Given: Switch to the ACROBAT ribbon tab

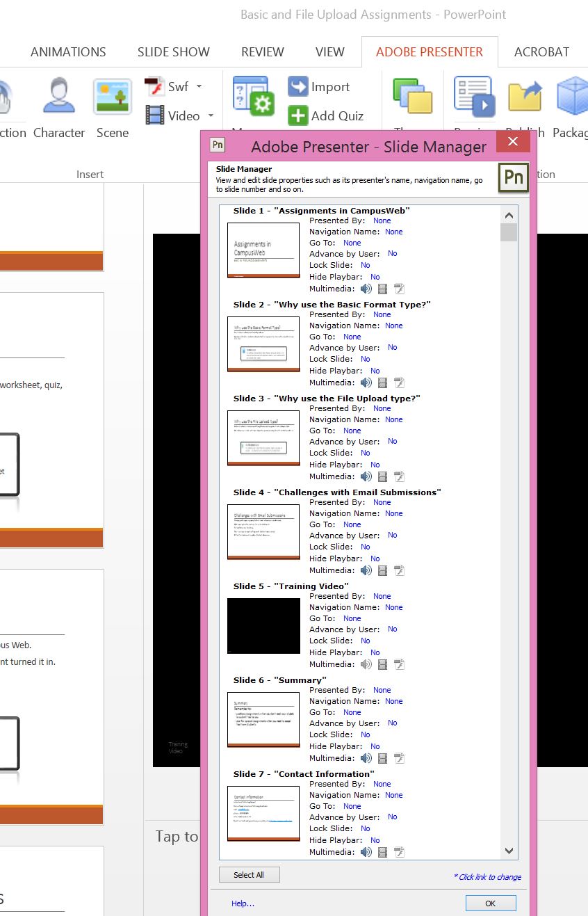Looking at the screenshot, I should [543, 51].
